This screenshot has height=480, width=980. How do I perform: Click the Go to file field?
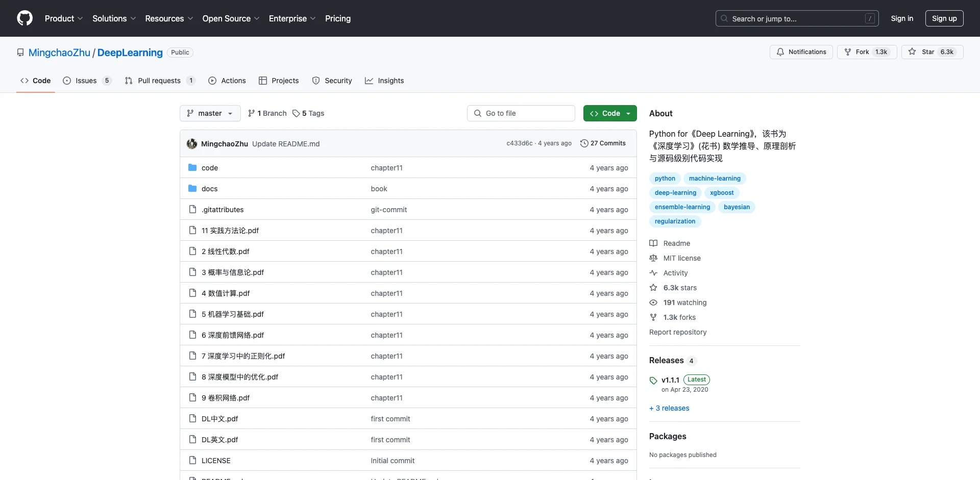pos(521,113)
